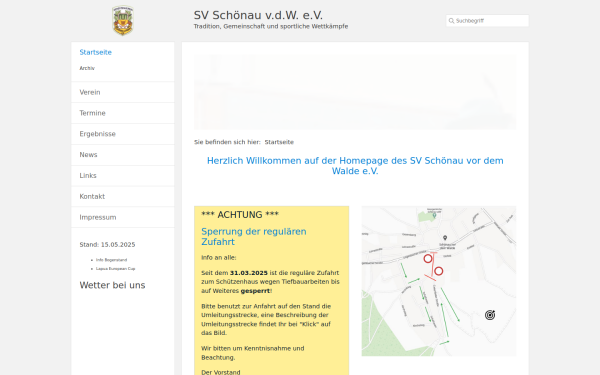Open the Startseite menu item
This screenshot has width=600, height=375.
(95, 52)
